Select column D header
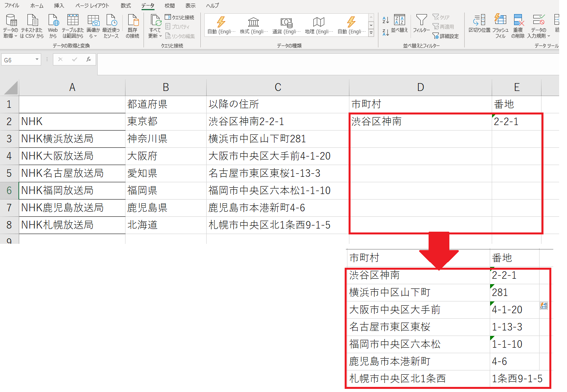Viewport: 567px width, 392px height. click(x=420, y=87)
